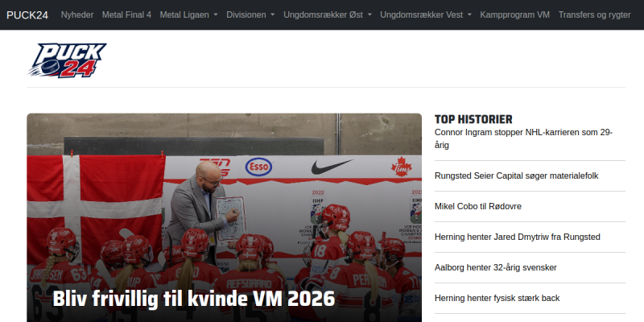Viewport: 644px width, 322px height.
Task: Open the PUCK24 brand link in navbar
Action: coord(27,14)
